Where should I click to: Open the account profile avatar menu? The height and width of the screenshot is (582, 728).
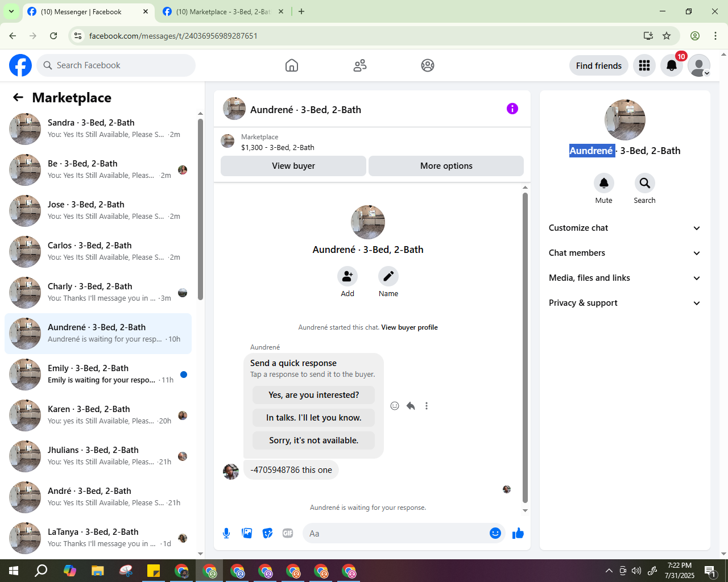pyautogui.click(x=699, y=65)
